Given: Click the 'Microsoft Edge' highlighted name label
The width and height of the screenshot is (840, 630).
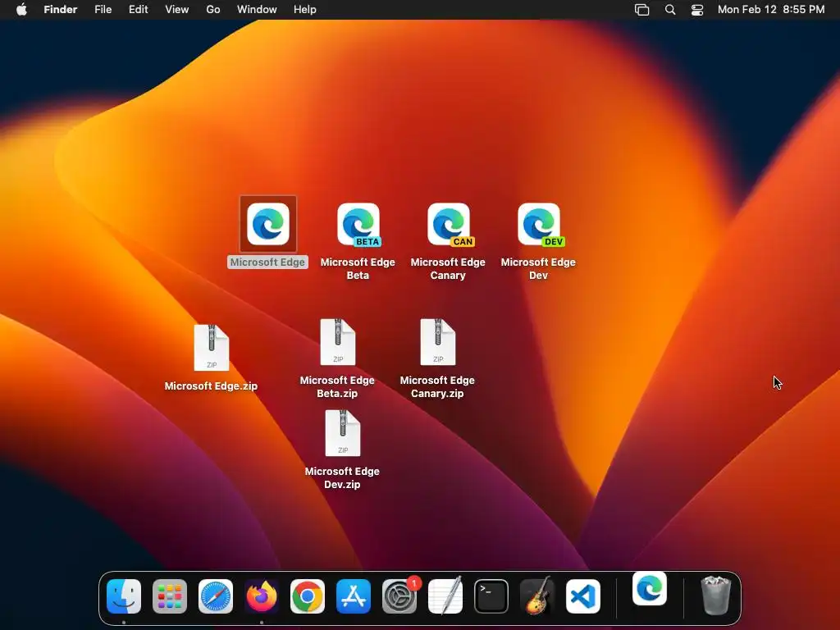Looking at the screenshot, I should coord(268,262).
